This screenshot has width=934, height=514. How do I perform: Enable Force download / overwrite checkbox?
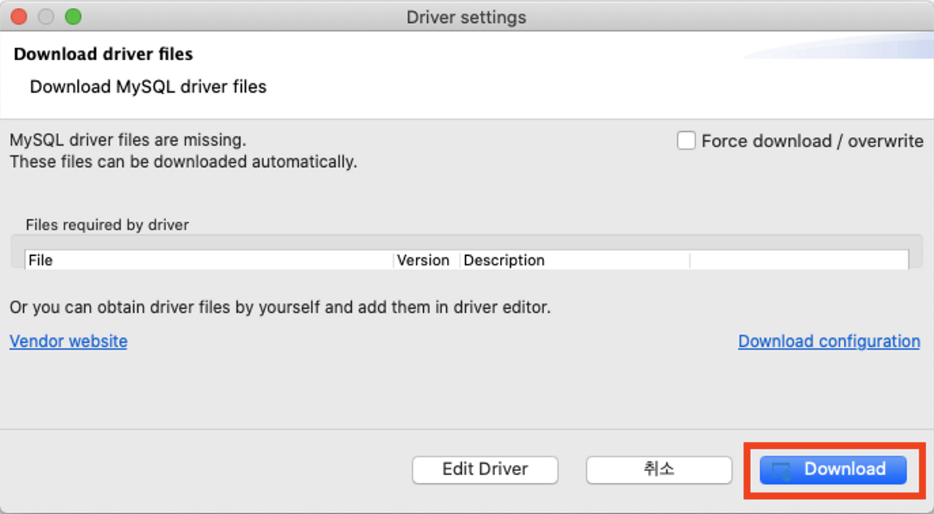686,141
